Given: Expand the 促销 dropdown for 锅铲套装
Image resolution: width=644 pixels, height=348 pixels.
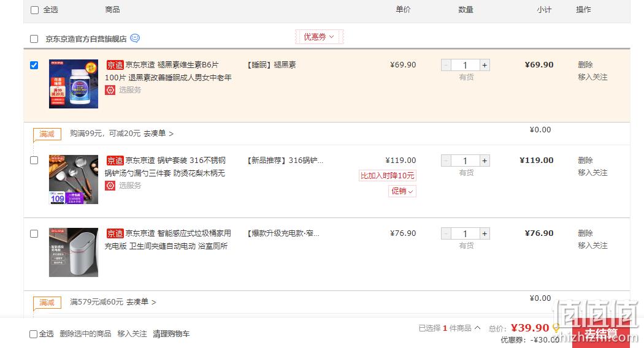Looking at the screenshot, I should point(402,191).
